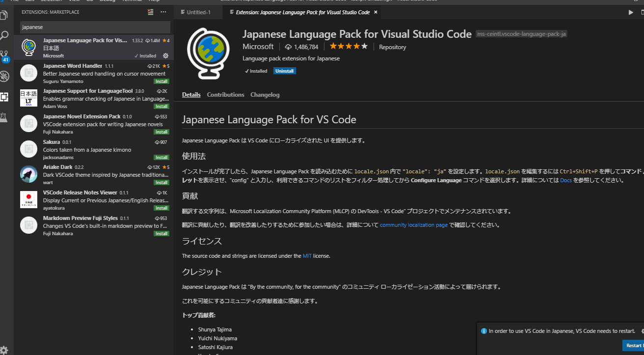Screen dimensions: 644x355
Task: Open the Debug view in the activity bar
Action: (x=4, y=76)
